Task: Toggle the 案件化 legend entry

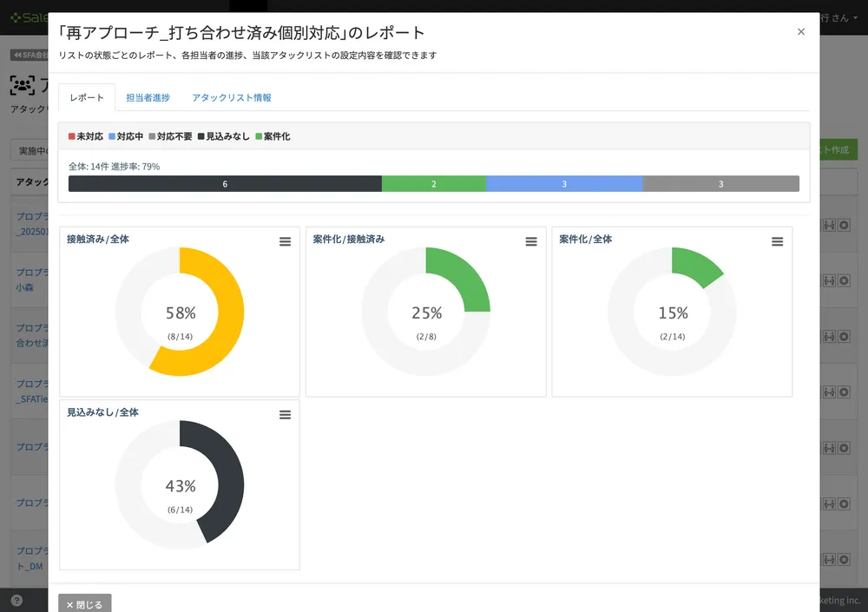Action: point(273,137)
